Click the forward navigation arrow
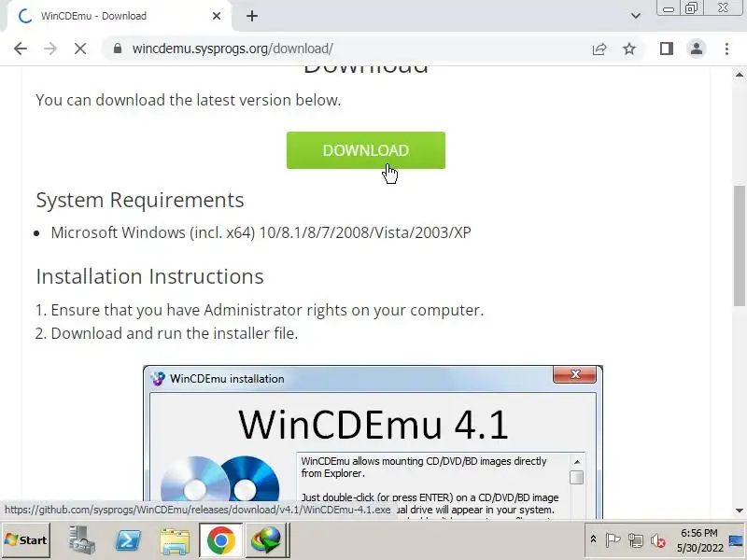The image size is (747, 560). [x=50, y=49]
